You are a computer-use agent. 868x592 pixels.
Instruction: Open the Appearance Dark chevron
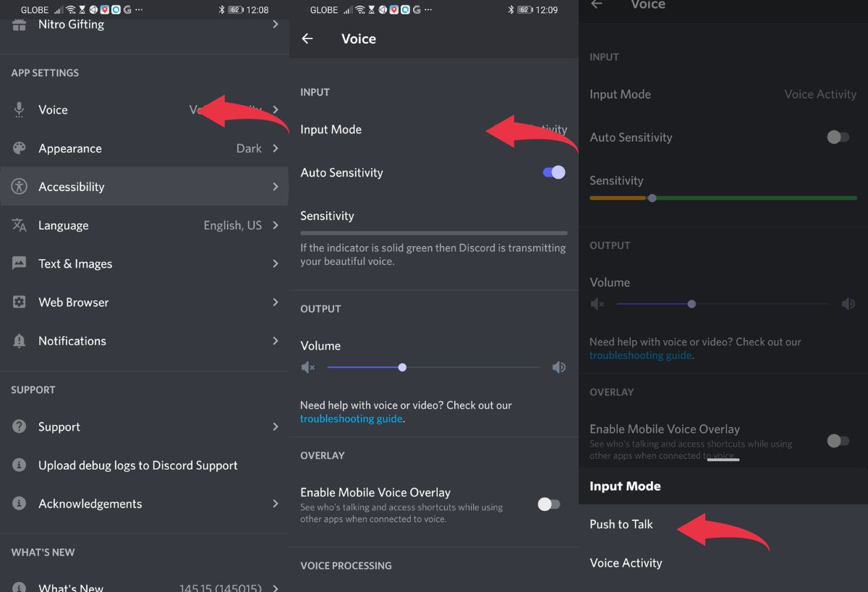(275, 148)
